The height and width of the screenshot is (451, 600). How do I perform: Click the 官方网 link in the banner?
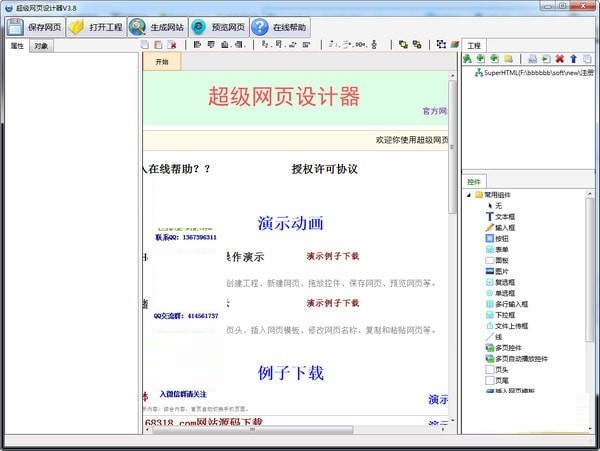point(435,111)
